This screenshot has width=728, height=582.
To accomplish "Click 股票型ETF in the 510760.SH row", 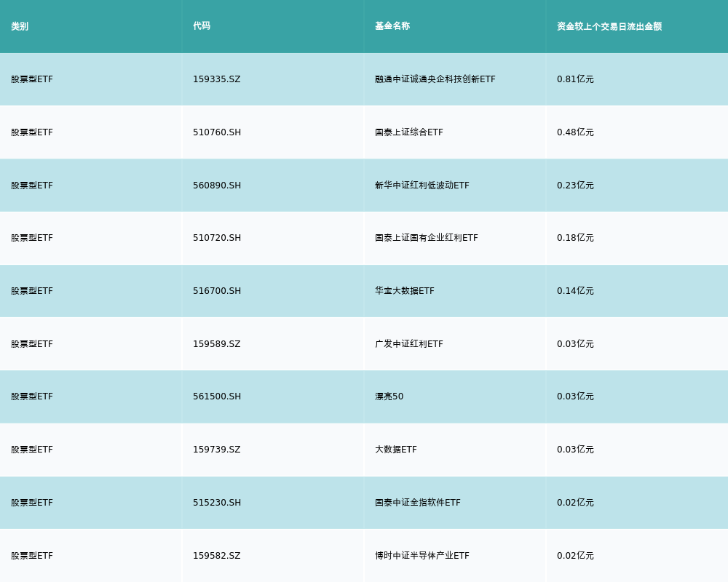I will [x=32, y=132].
